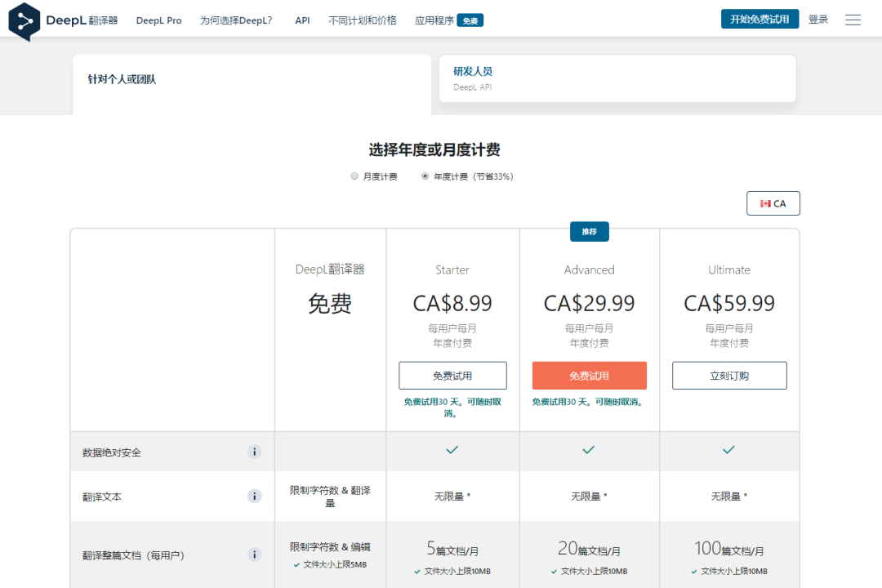The width and height of the screenshot is (882, 588).
Task: Click the DeepL logo icon
Action: tap(24, 21)
